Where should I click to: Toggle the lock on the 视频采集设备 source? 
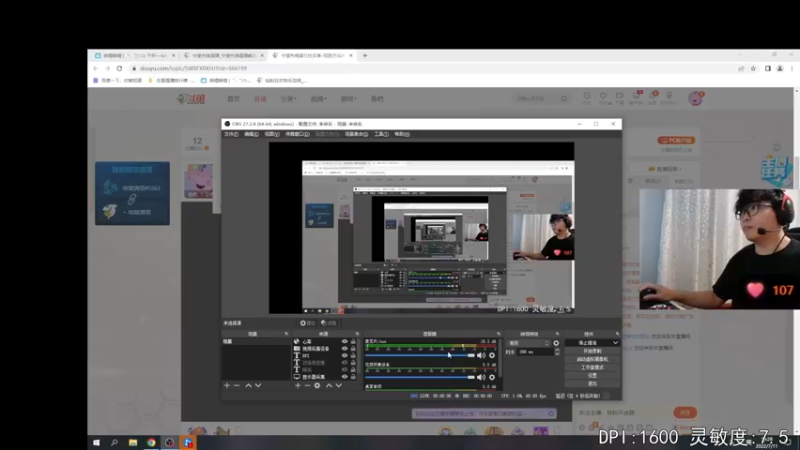click(x=353, y=349)
